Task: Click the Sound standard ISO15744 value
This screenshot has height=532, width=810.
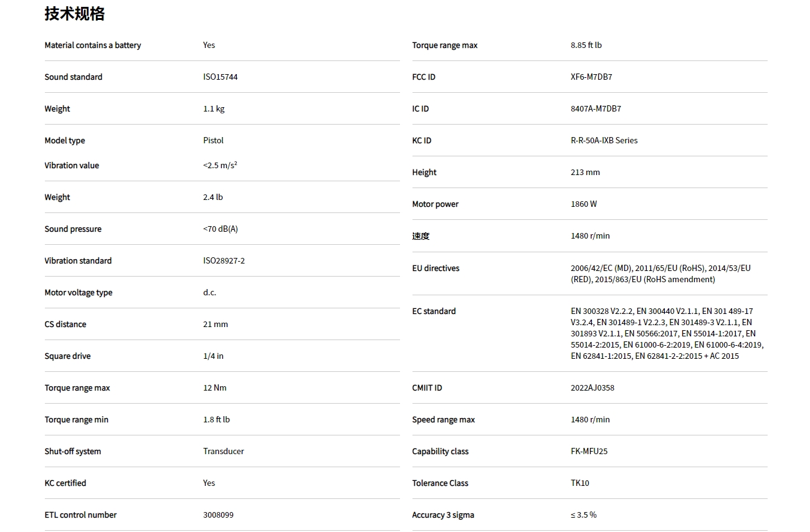Action: coord(220,77)
